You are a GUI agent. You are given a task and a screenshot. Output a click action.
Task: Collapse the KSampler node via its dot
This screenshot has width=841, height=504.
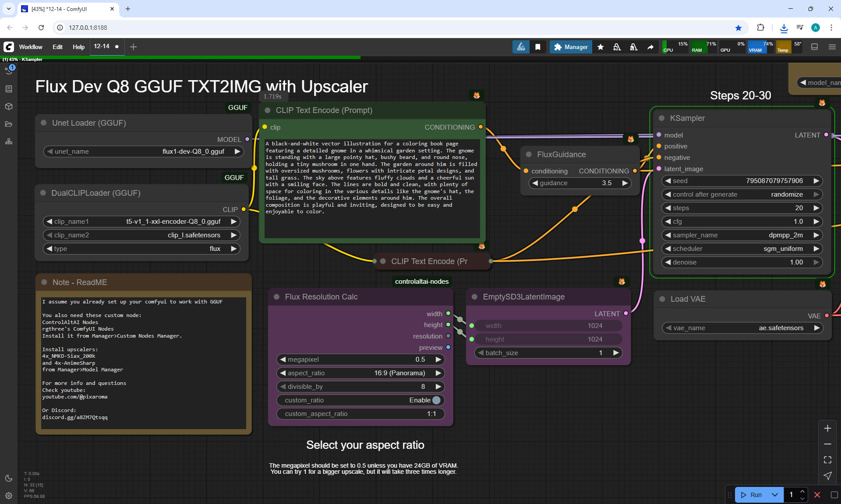(x=662, y=118)
